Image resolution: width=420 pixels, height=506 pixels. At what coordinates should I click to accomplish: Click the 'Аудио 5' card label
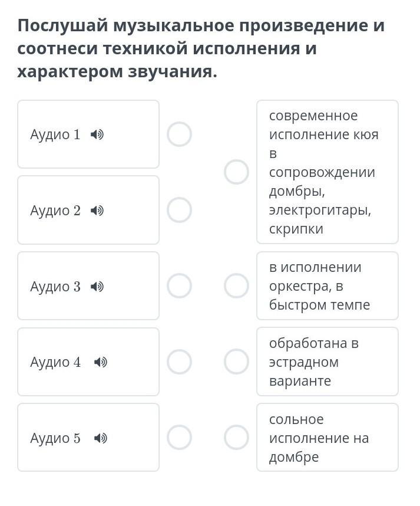[x=55, y=438]
